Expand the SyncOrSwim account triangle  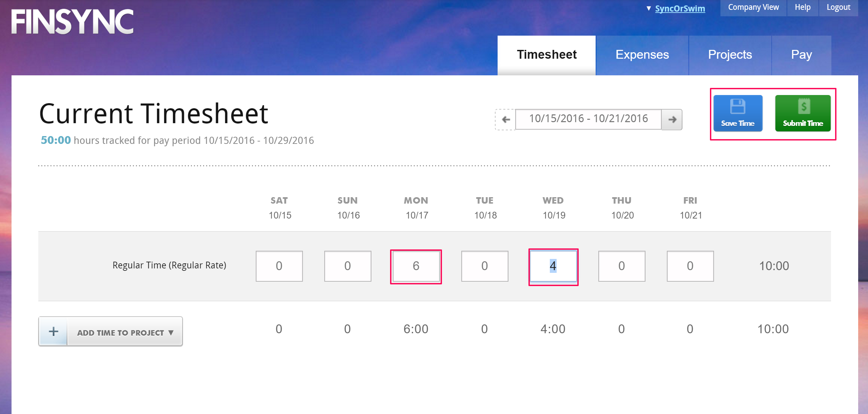(649, 8)
